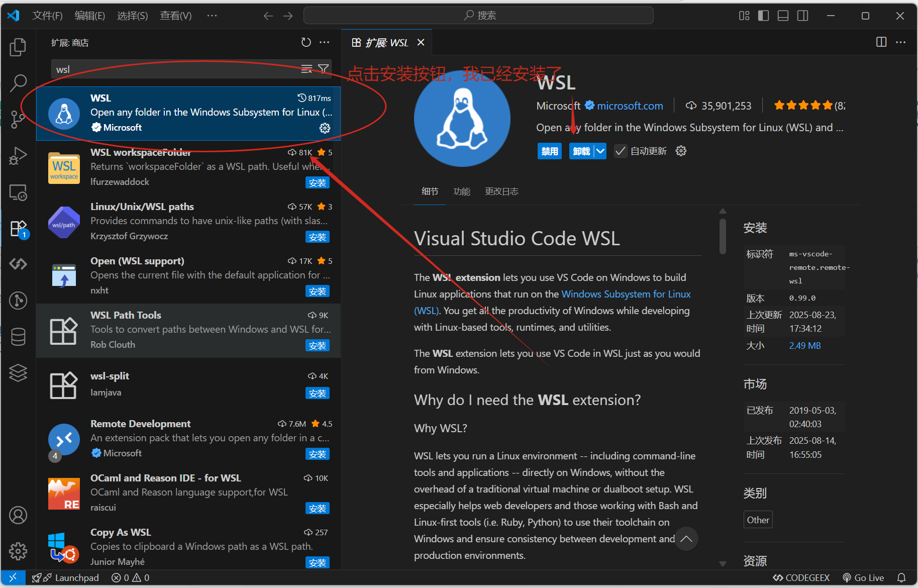Open problems errors and warnings indicator
918x588 pixels.
point(131,578)
